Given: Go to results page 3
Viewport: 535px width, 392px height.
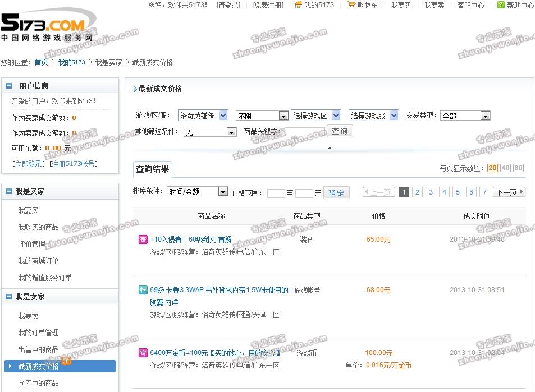Looking at the screenshot, I should point(431,192).
